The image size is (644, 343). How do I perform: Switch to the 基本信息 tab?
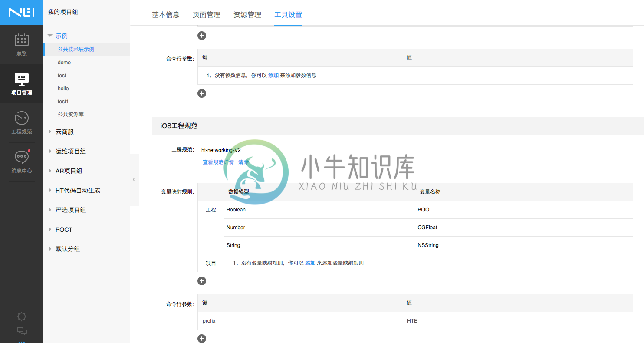pyautogui.click(x=165, y=15)
